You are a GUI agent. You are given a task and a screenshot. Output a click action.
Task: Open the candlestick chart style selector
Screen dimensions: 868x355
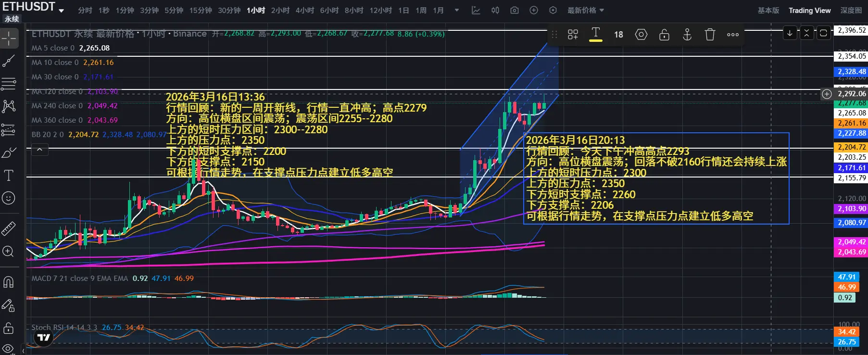[495, 10]
